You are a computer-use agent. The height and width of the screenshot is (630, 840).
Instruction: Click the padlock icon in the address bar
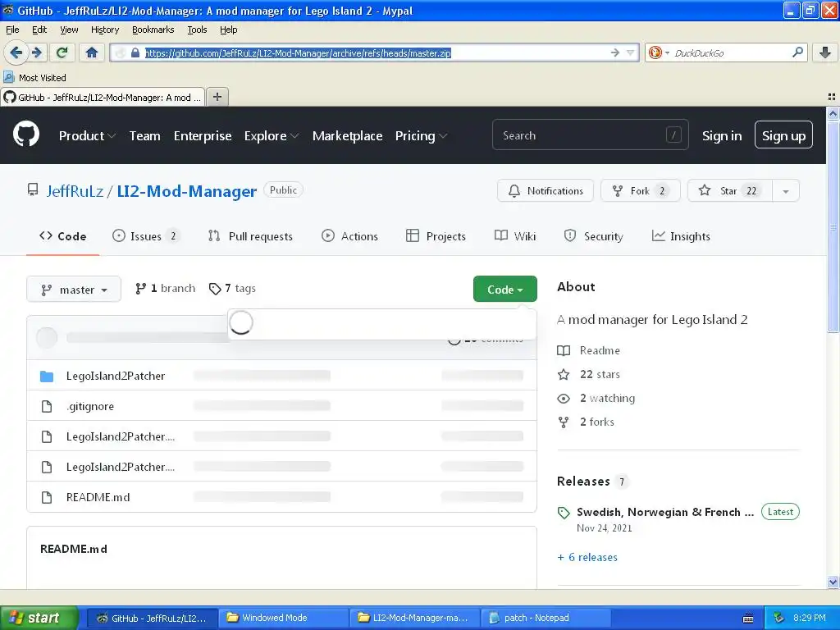click(x=135, y=52)
